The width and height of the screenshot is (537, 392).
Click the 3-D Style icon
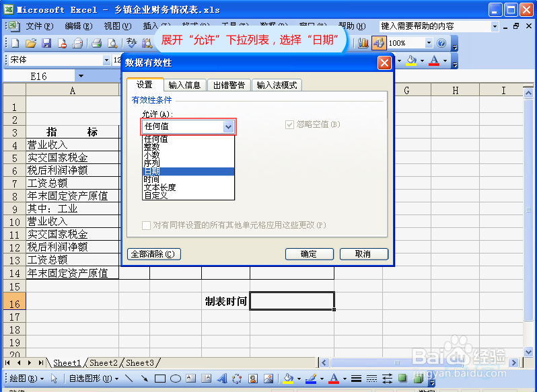(x=418, y=379)
